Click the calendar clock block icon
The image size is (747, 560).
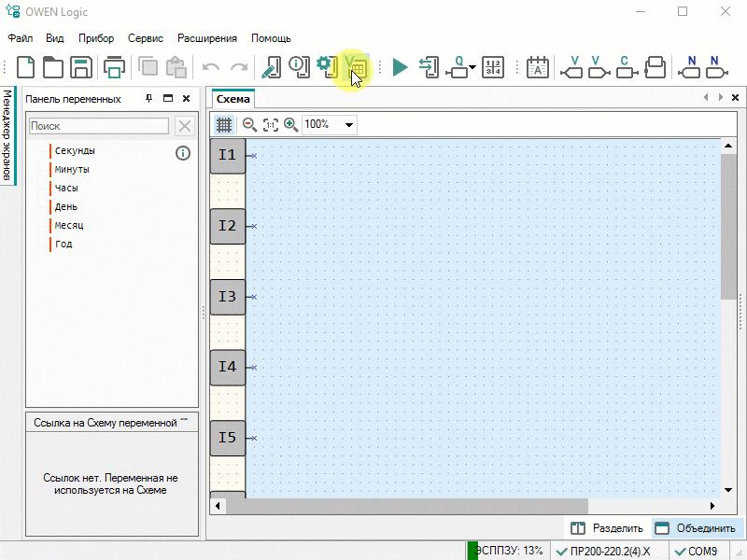click(538, 67)
